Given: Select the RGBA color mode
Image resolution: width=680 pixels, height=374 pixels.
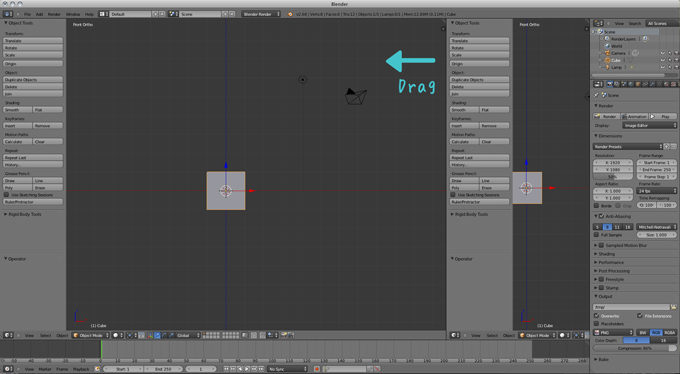Looking at the screenshot, I should [670, 332].
